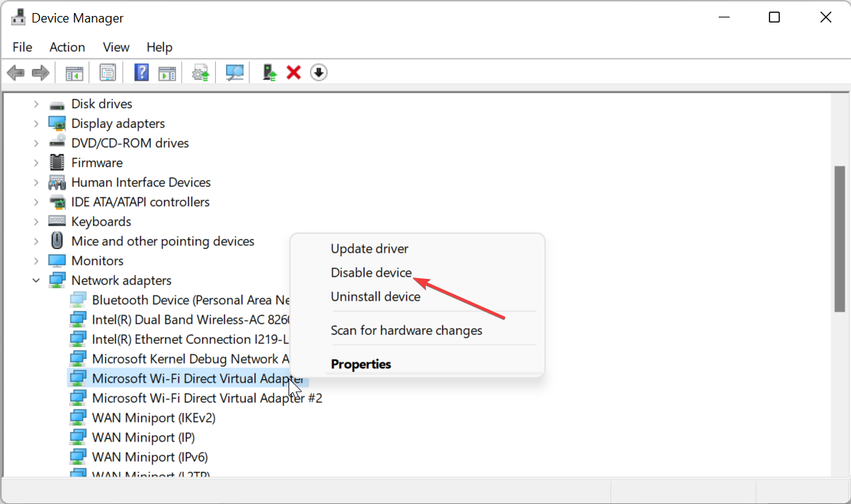851x504 pixels.
Task: Click the Keyboards category icon
Action: pos(57,221)
